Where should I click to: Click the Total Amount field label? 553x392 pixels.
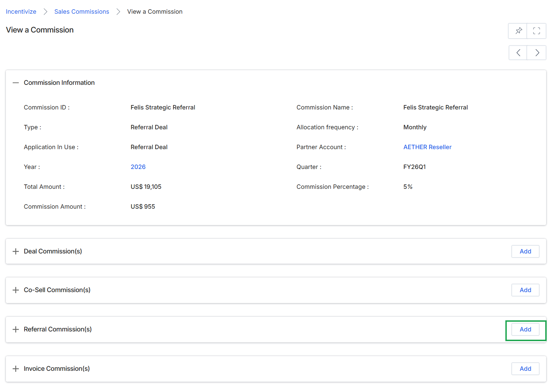(x=44, y=187)
